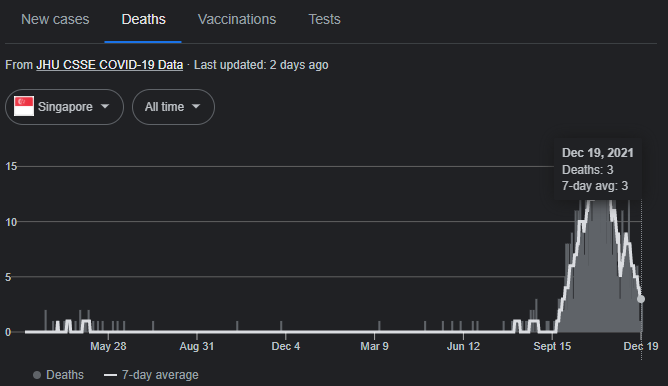Image resolution: width=668 pixels, height=386 pixels.
Task: Click the 7-day average legend line
Action: click(x=110, y=375)
